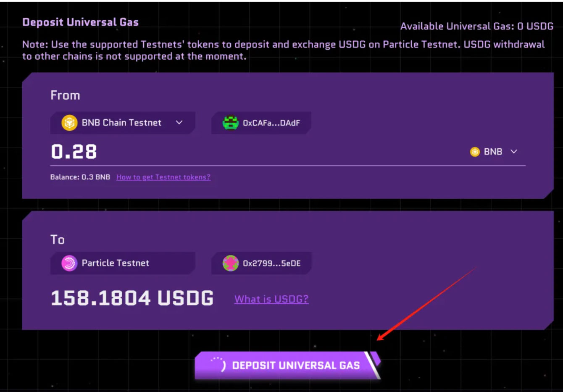Click the 'Available Universal Gas: 0 USDG' text
563x392 pixels.
coord(476,26)
